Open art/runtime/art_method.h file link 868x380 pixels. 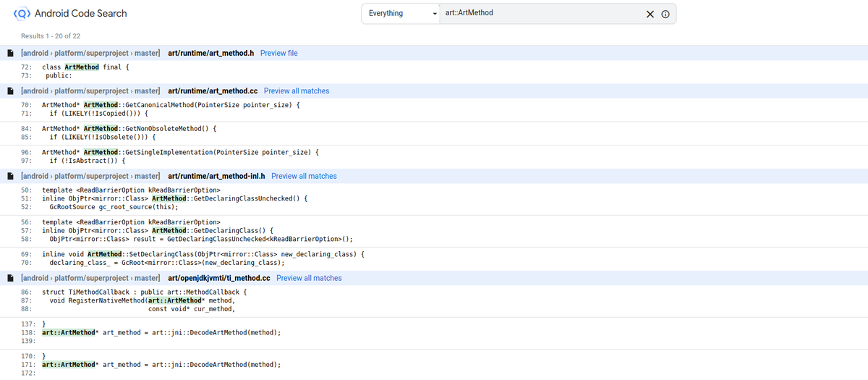tap(210, 53)
